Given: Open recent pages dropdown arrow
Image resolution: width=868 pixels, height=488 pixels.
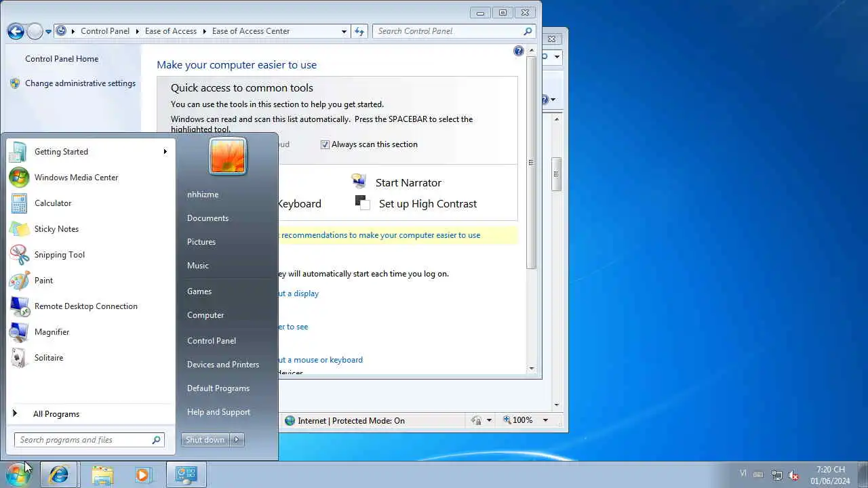Looking at the screenshot, I should [x=48, y=32].
